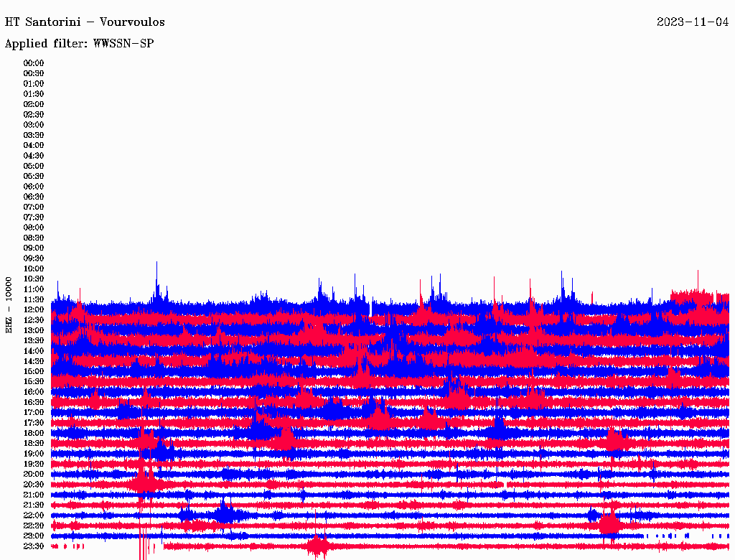Select the 11:30 time label
735x560 pixels.
[x=34, y=299]
